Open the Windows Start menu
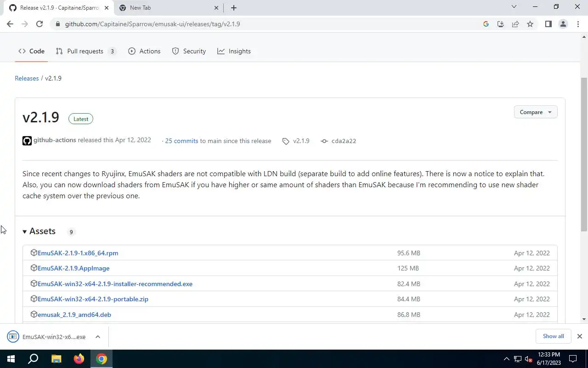 point(11,359)
